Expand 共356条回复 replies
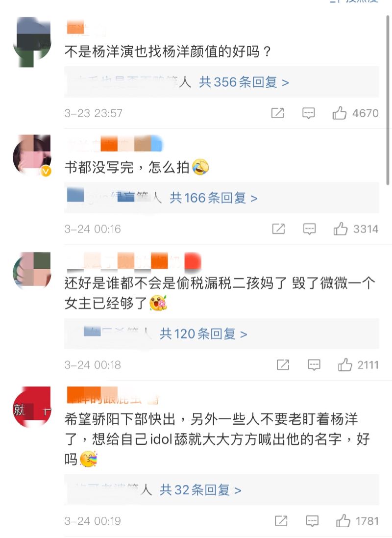The width and height of the screenshot is (392, 538). [x=244, y=82]
